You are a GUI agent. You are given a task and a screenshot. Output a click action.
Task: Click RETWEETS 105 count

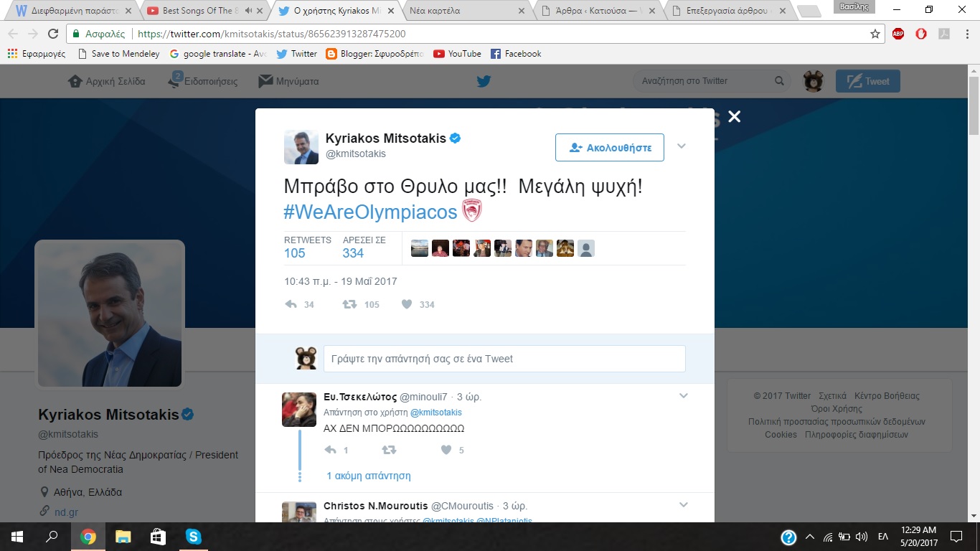307,247
